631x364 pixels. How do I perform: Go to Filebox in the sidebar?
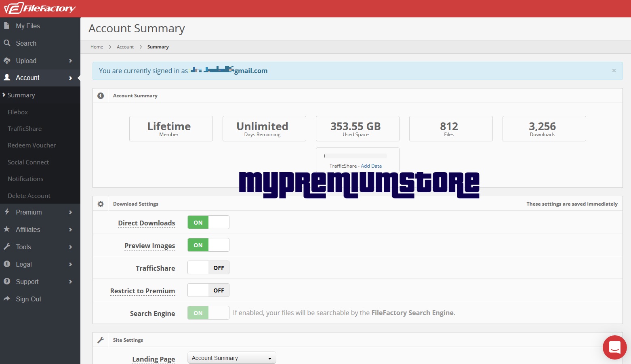coord(17,112)
